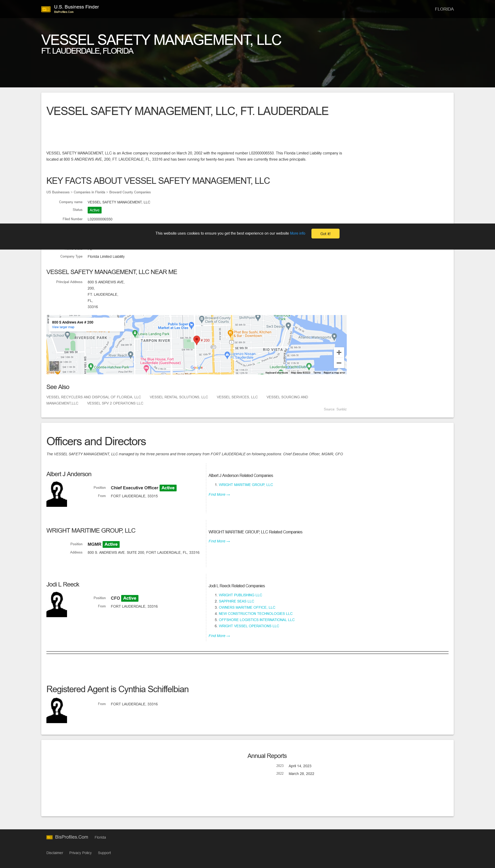Open US Businesses breadcrumb link

click(x=58, y=192)
